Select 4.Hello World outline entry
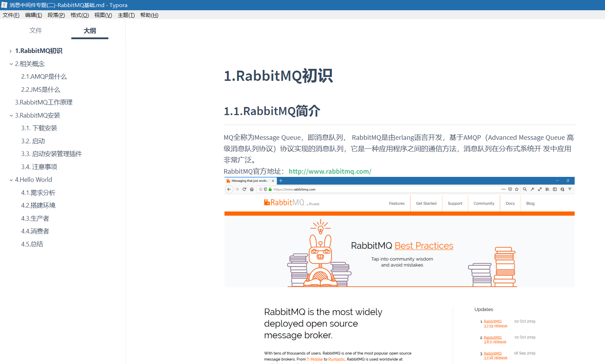This screenshot has height=364, width=605. pyautogui.click(x=33, y=180)
